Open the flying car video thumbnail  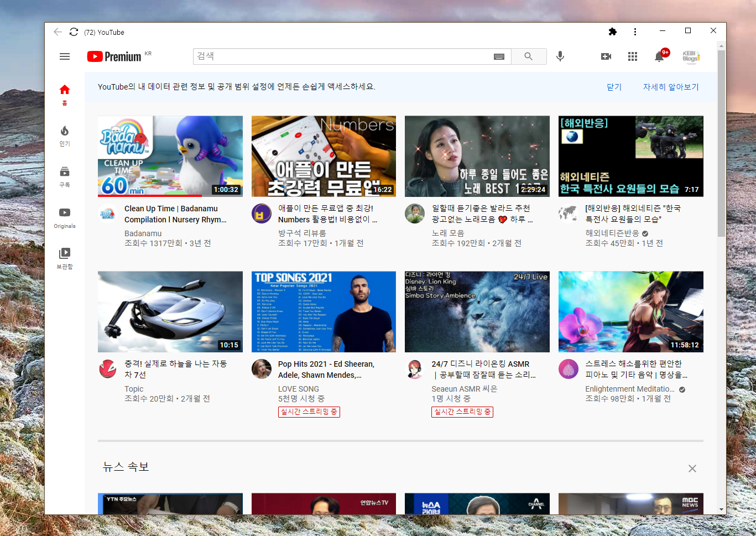tap(170, 311)
